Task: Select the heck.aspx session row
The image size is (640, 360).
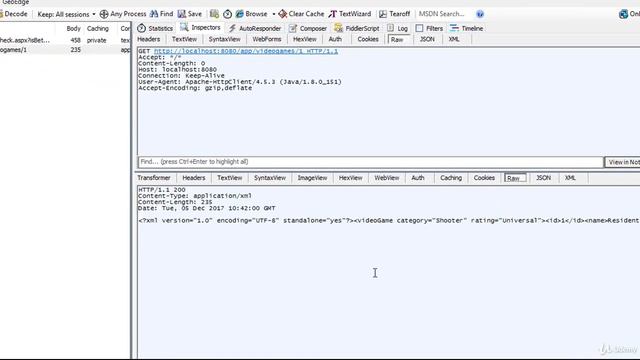Action: pyautogui.click(x=65, y=40)
